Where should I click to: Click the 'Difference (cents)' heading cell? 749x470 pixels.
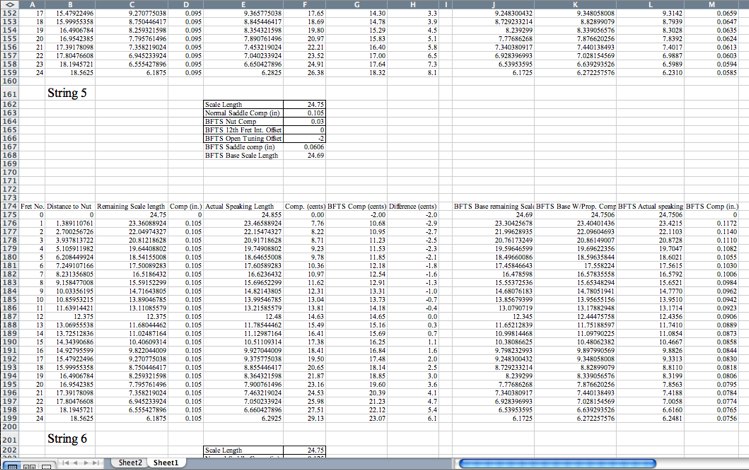(413, 206)
